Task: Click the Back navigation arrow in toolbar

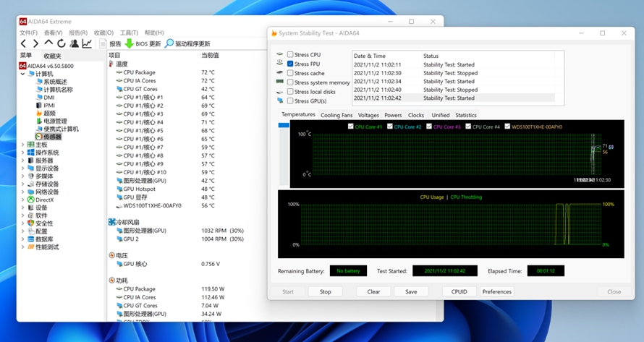Action: click(23, 44)
